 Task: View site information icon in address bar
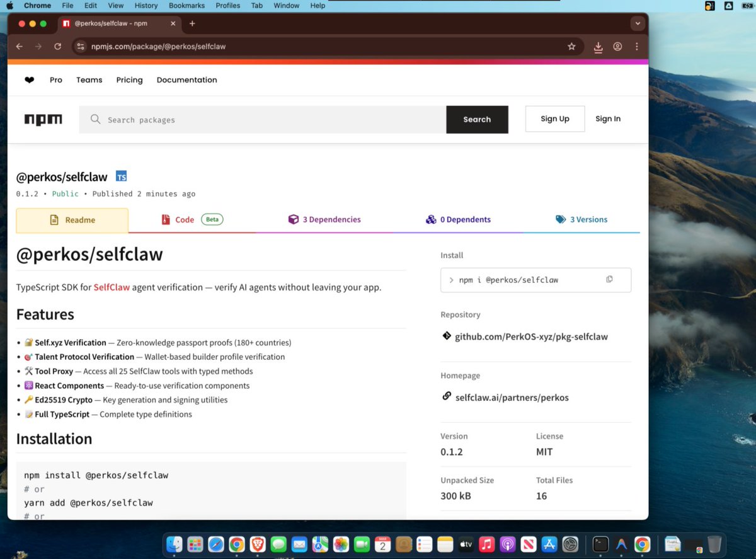(80, 47)
